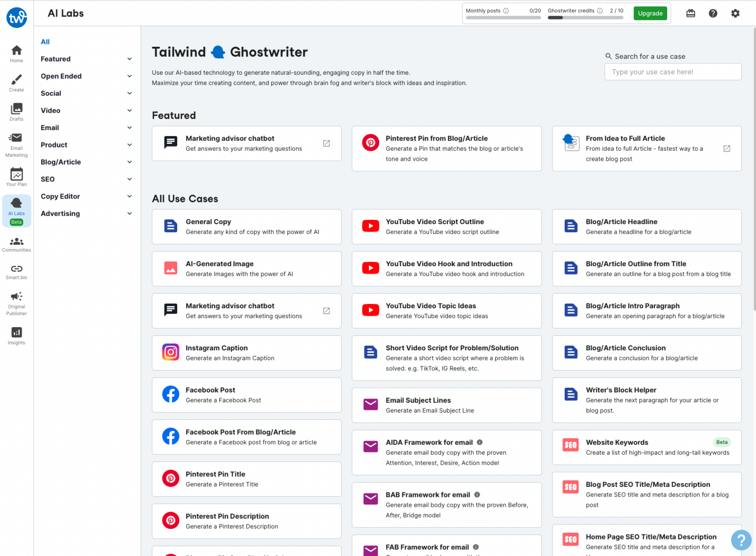Open Insights chart icon
The image size is (756, 556).
click(x=17, y=336)
